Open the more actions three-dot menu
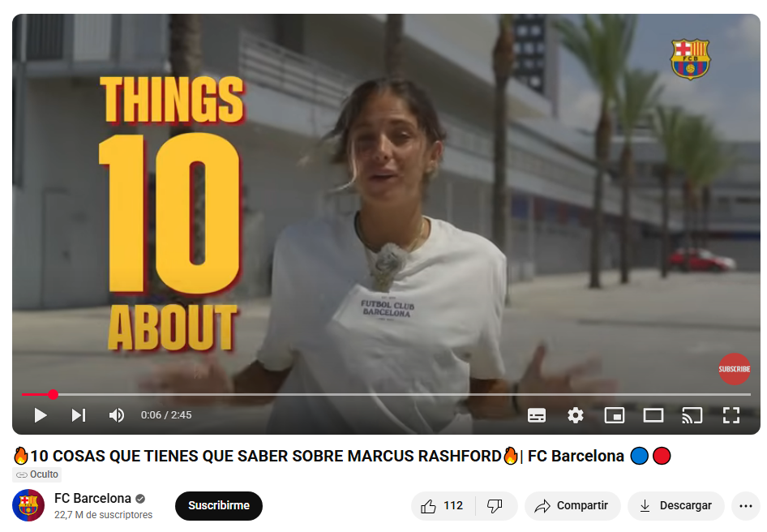The width and height of the screenshot is (767, 532). pos(745,506)
